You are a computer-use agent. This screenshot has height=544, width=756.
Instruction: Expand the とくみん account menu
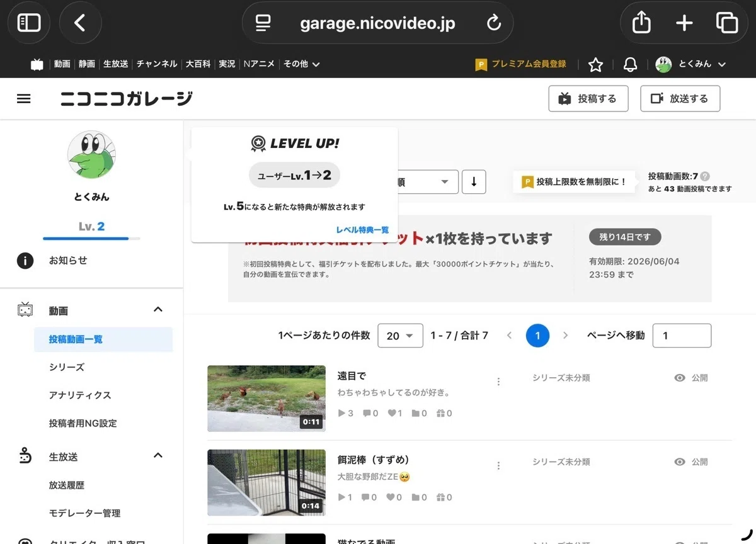coord(690,64)
